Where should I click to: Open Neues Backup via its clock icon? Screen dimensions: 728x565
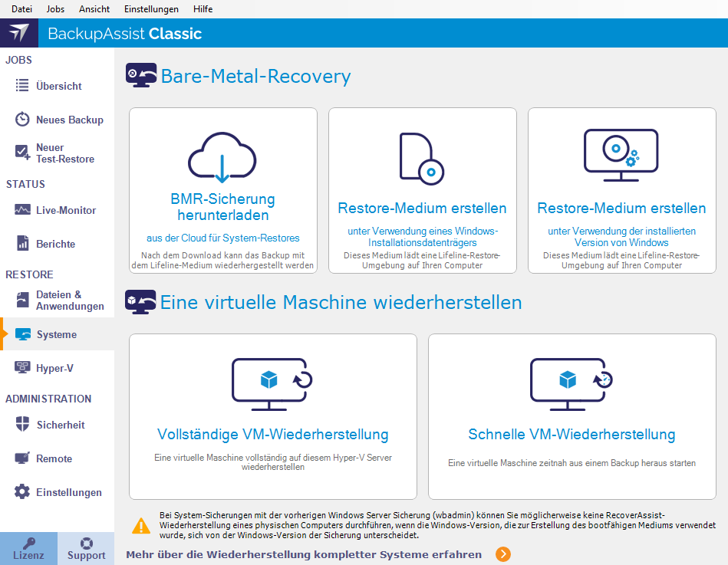[23, 120]
